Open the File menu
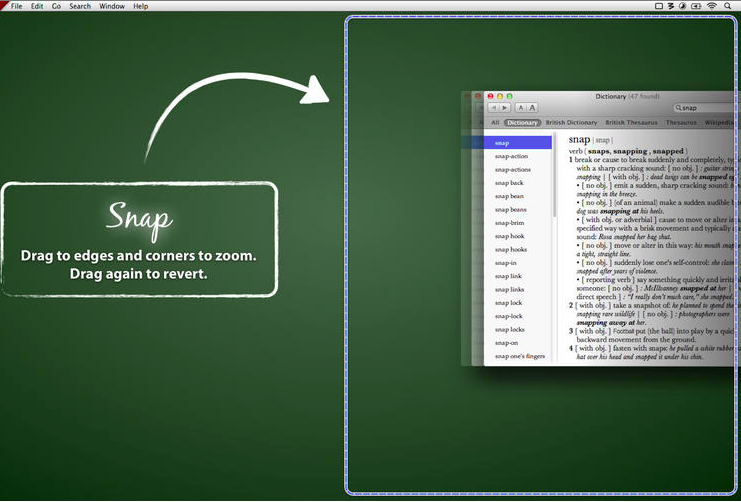Viewport: 741px width, 502px height. [17, 6]
